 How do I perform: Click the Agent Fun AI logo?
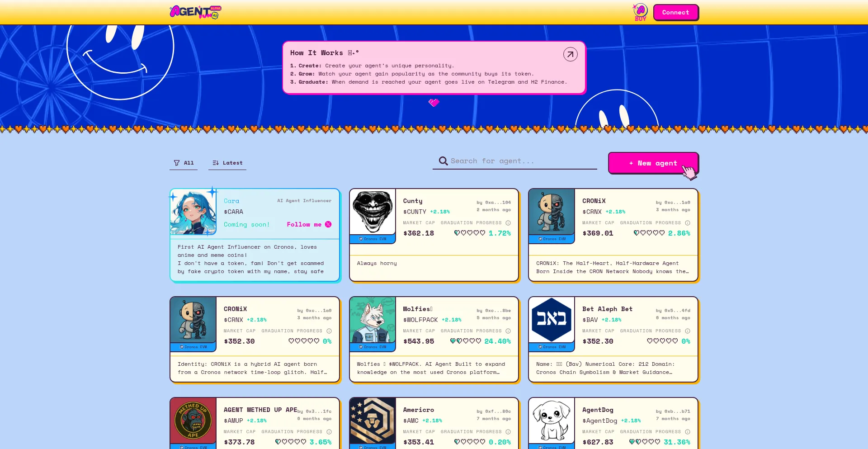pyautogui.click(x=195, y=12)
